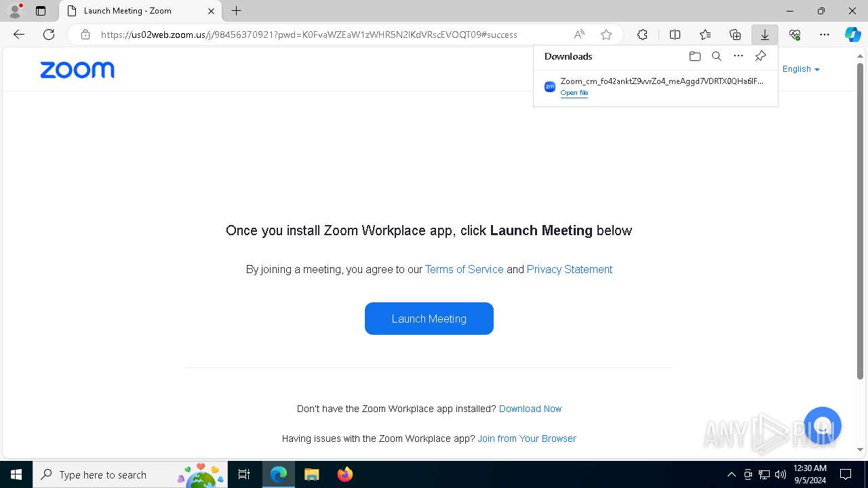Expand the English language dropdown

[801, 69]
